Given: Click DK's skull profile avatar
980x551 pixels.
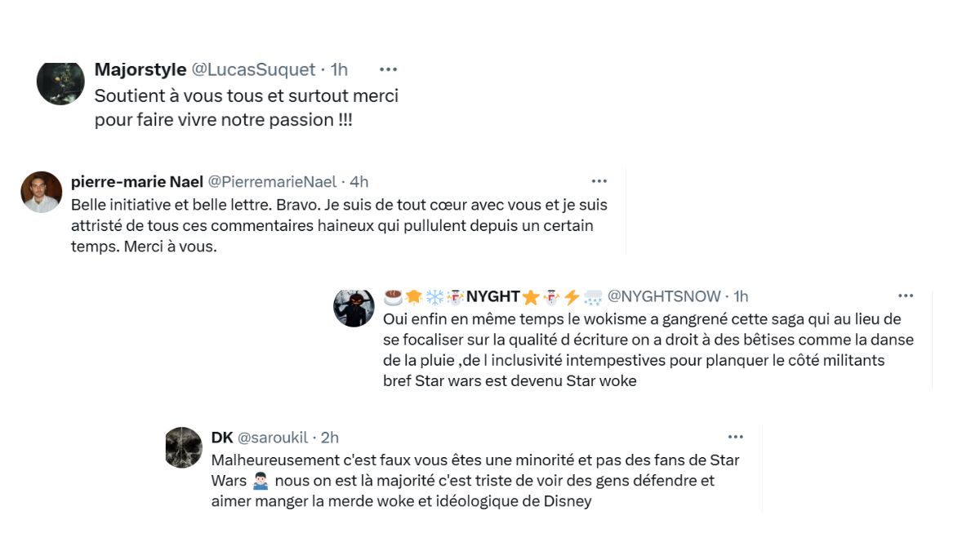Looking at the screenshot, I should (x=183, y=447).
